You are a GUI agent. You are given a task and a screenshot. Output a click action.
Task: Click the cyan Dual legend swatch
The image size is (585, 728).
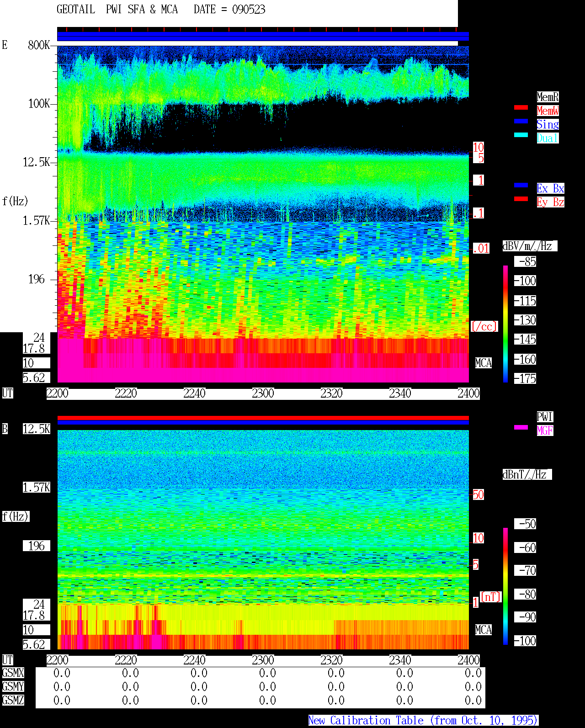point(521,135)
